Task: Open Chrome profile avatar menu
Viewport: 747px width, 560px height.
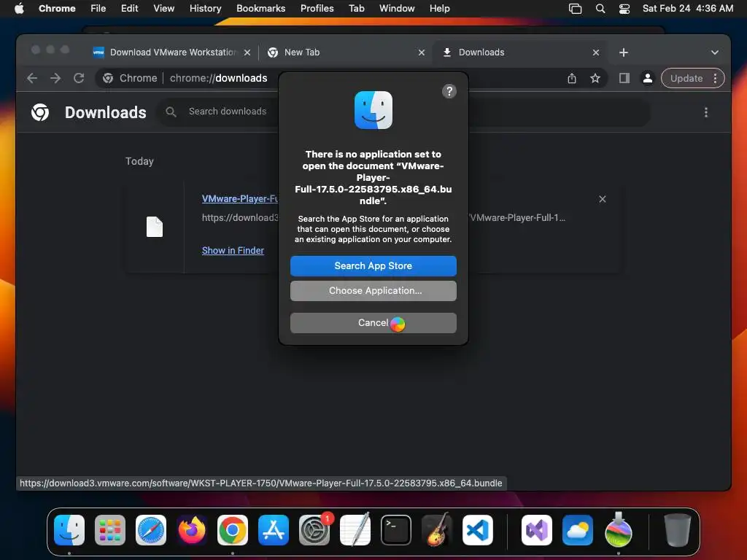Action: click(648, 78)
